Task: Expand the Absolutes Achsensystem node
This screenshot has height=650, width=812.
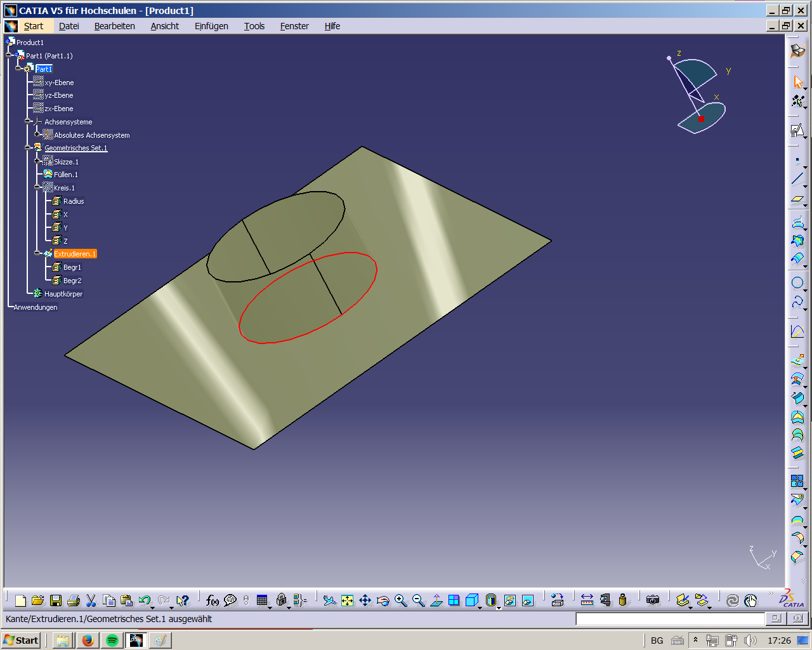Action: click(x=37, y=135)
